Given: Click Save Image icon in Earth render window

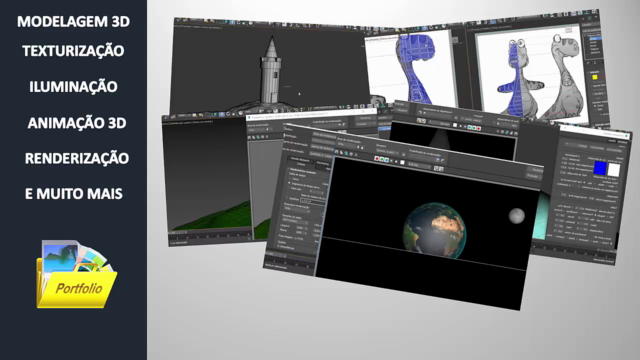Looking at the screenshot, I should tap(336, 152).
